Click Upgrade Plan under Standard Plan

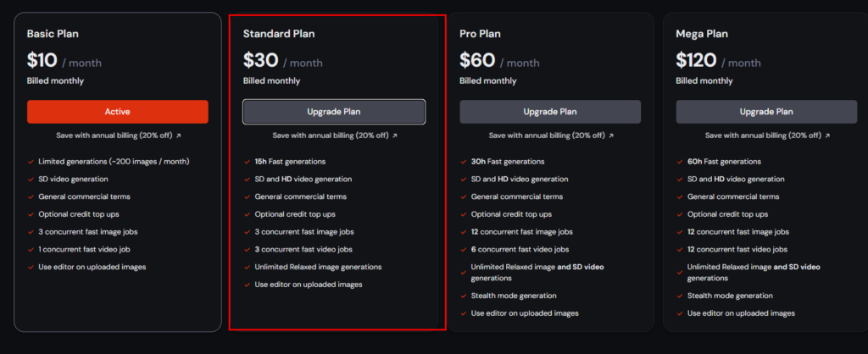coord(334,112)
